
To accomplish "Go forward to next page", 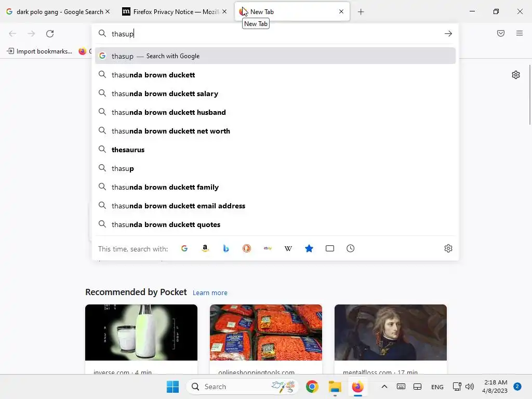I will tap(31, 34).
